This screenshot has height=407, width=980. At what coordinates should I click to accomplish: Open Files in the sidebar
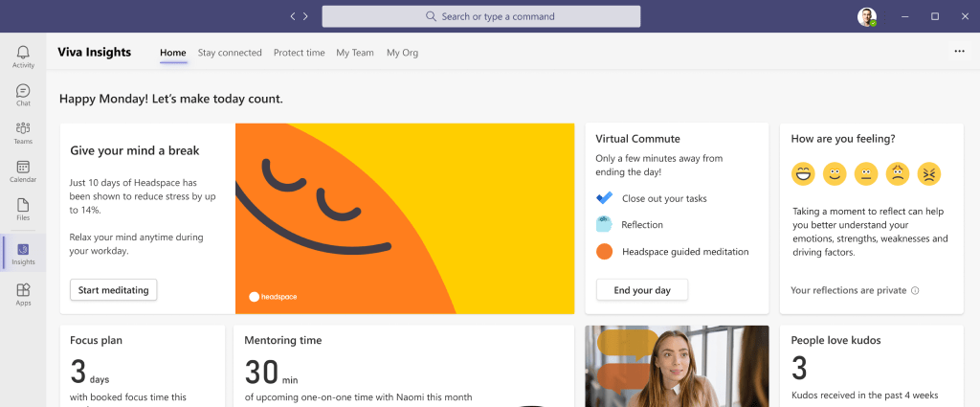(x=23, y=210)
